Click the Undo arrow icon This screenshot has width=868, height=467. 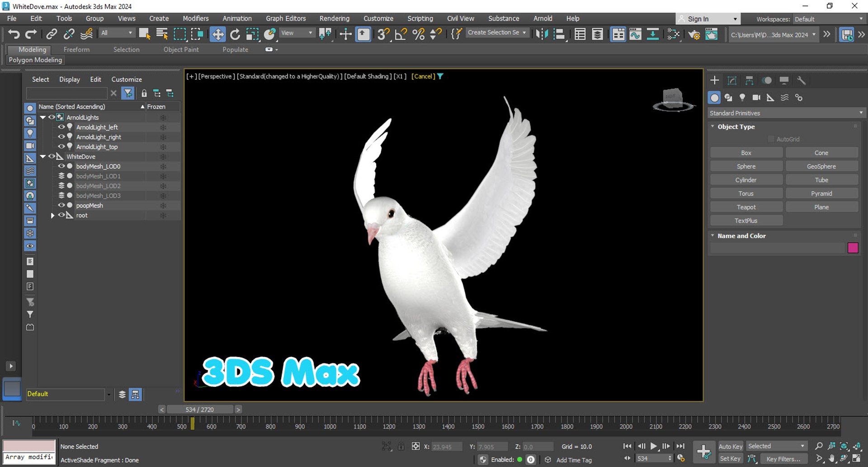pos(14,34)
